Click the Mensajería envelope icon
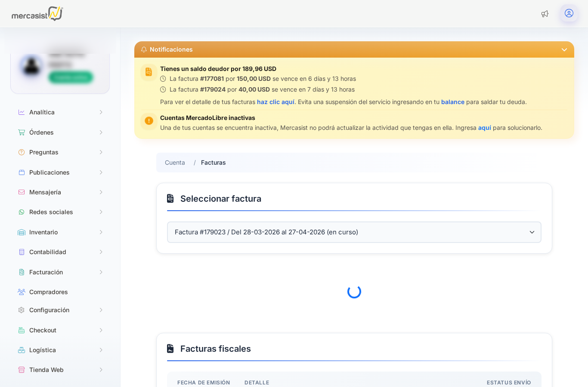Image resolution: width=588 pixels, height=387 pixels. coord(22,192)
